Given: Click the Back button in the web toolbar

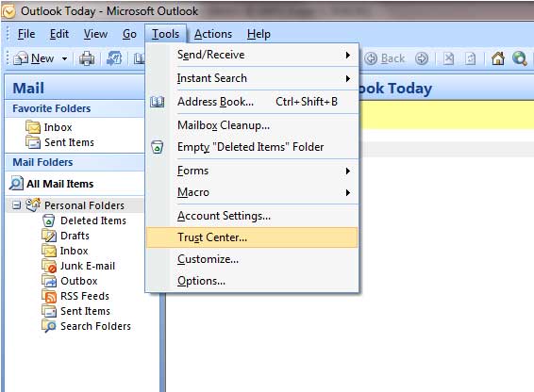Looking at the screenshot, I should [x=385, y=58].
